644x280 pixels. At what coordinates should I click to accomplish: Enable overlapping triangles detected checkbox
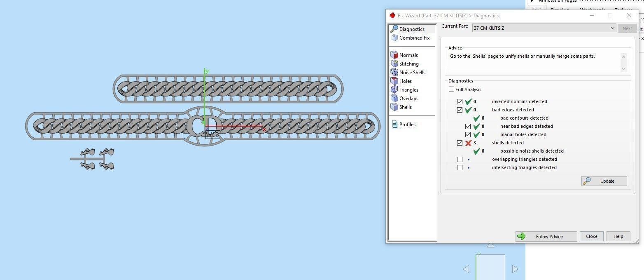tap(460, 159)
